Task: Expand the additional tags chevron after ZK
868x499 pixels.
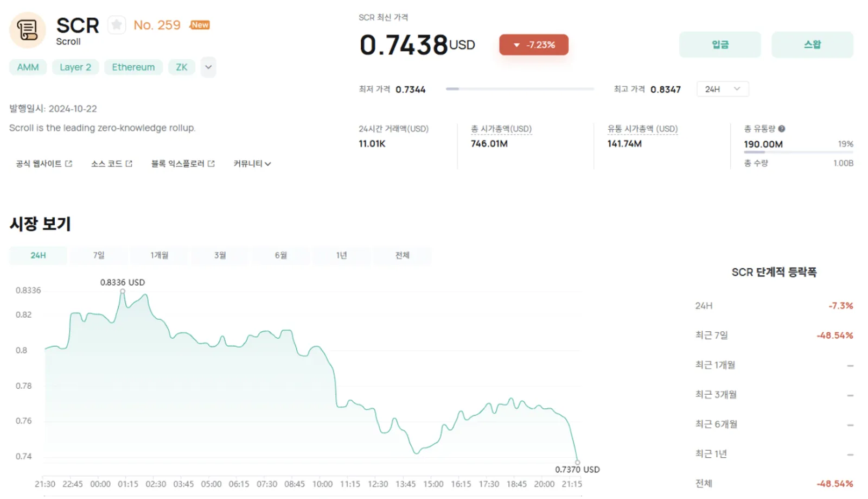Action: pos(208,67)
